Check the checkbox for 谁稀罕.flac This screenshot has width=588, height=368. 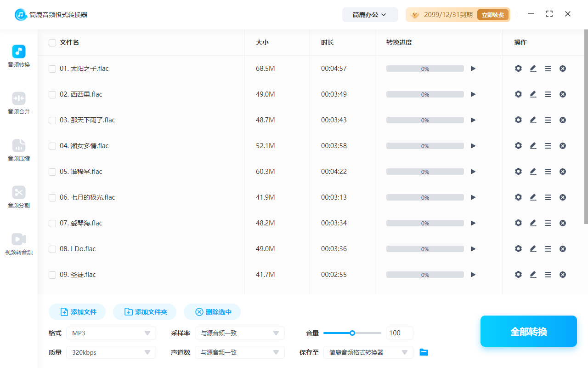52,171
